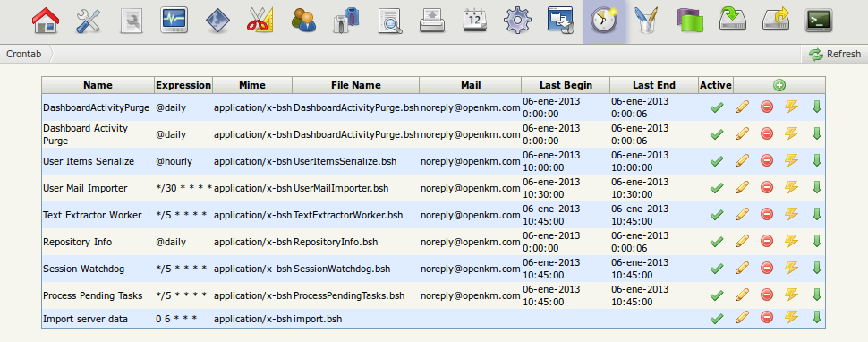Click the purple and green shapes icon
Screen dimensions: 868x342
click(x=690, y=21)
